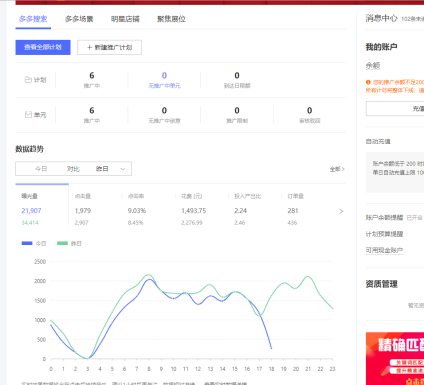Click the 21,907 exposure value

pyautogui.click(x=31, y=211)
